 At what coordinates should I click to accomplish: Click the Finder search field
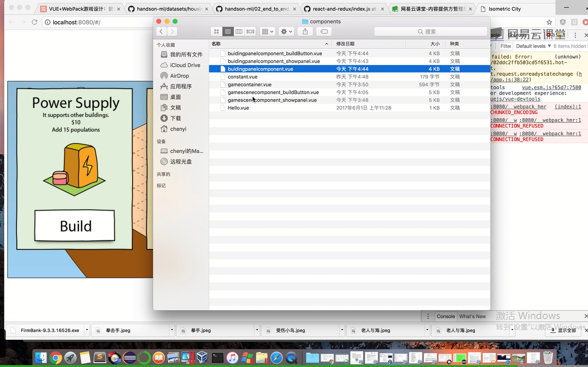430,31
